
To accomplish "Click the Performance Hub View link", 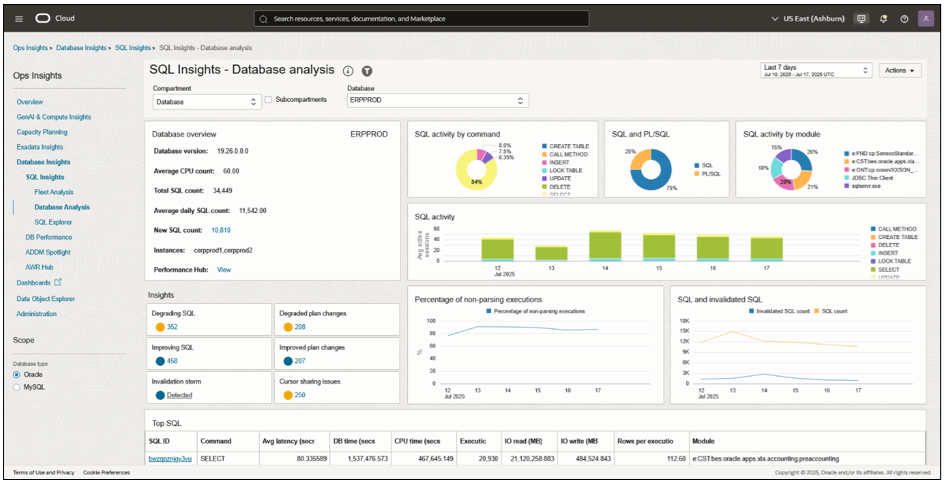I will point(224,270).
